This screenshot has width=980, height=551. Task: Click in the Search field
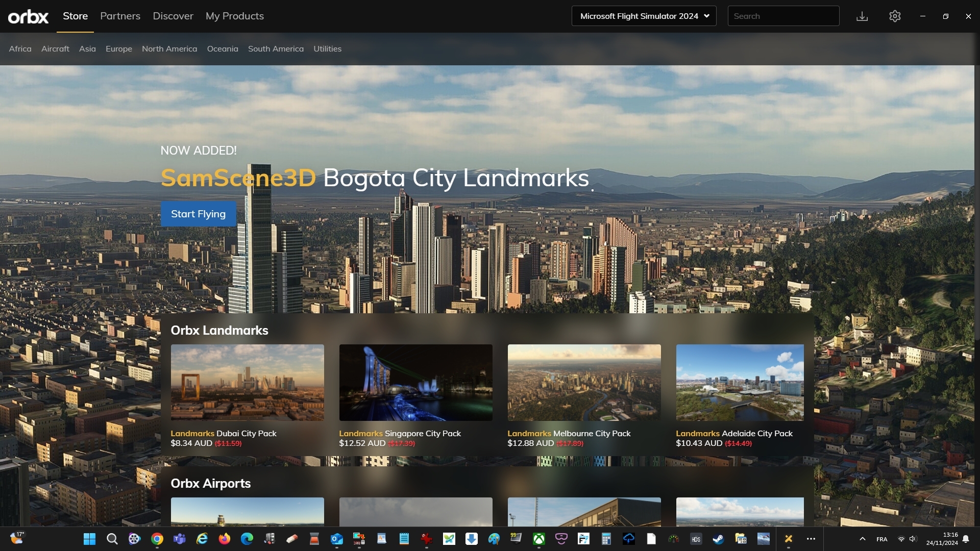(x=783, y=16)
